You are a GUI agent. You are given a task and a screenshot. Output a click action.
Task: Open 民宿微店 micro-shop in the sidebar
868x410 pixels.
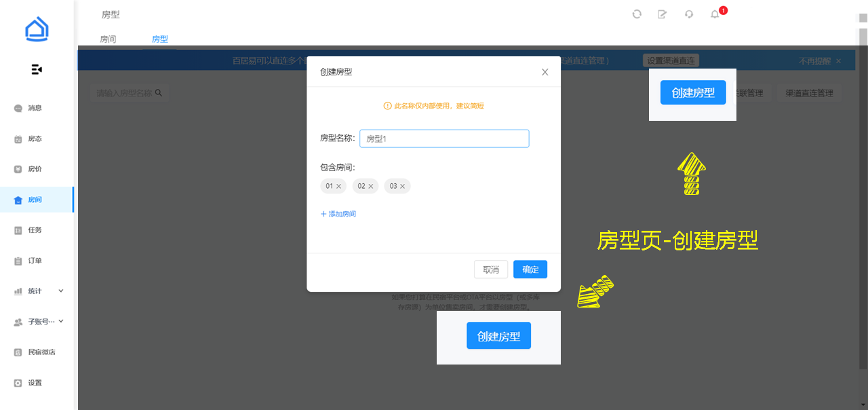37,352
